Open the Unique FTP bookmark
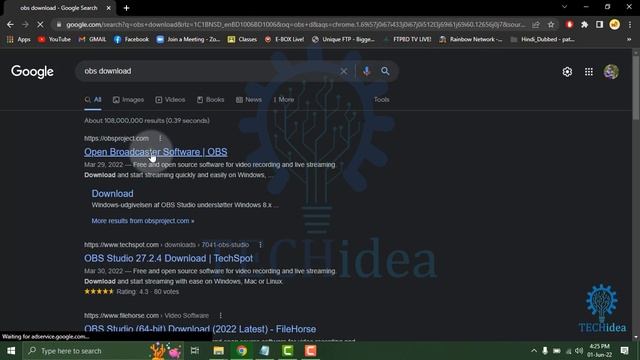The height and width of the screenshot is (360, 640). pyautogui.click(x=343, y=39)
